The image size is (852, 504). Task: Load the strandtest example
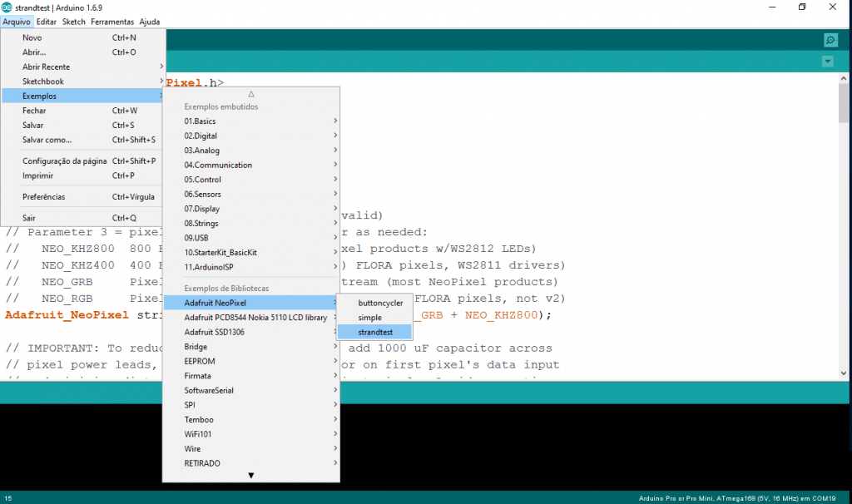click(x=374, y=333)
